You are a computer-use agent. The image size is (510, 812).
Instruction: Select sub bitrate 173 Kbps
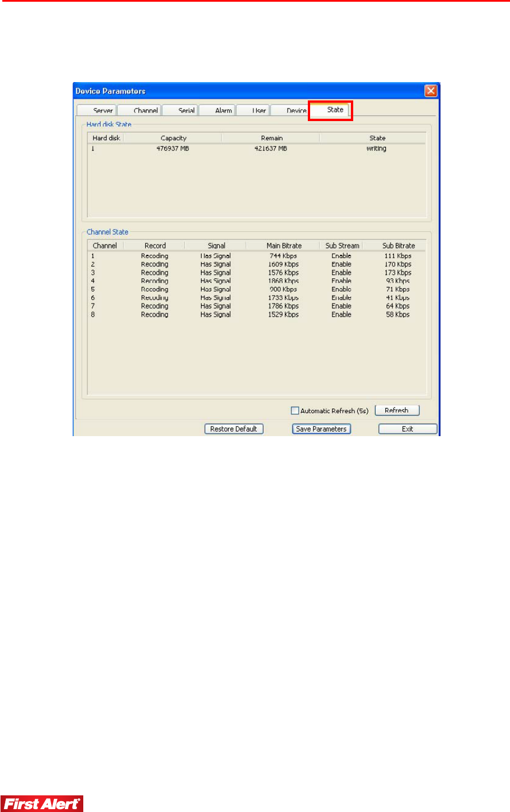click(398, 273)
